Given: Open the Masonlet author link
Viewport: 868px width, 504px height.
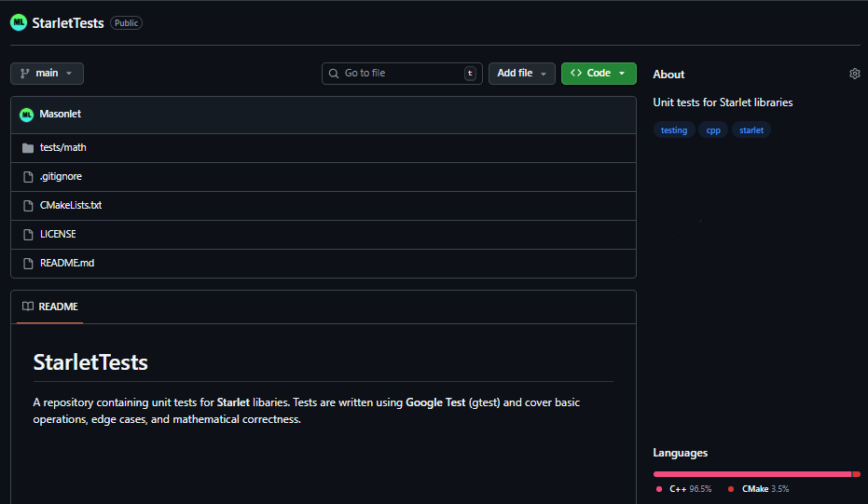Looking at the screenshot, I should tap(61, 114).
